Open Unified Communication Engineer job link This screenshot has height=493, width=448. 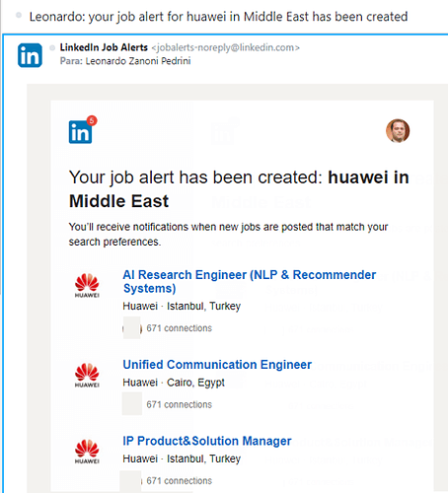[217, 365]
